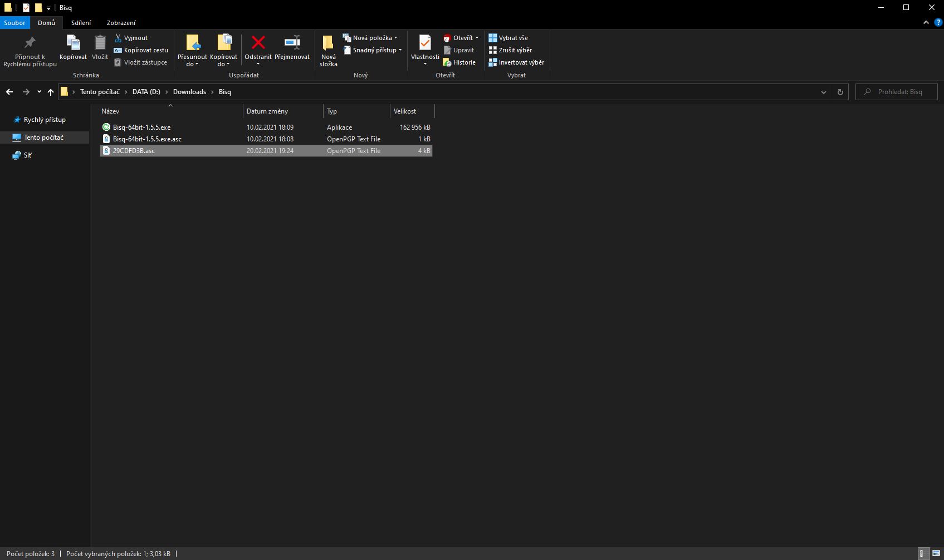Click Vybrat vše to select all
The image size is (944, 560).
pyautogui.click(x=508, y=38)
